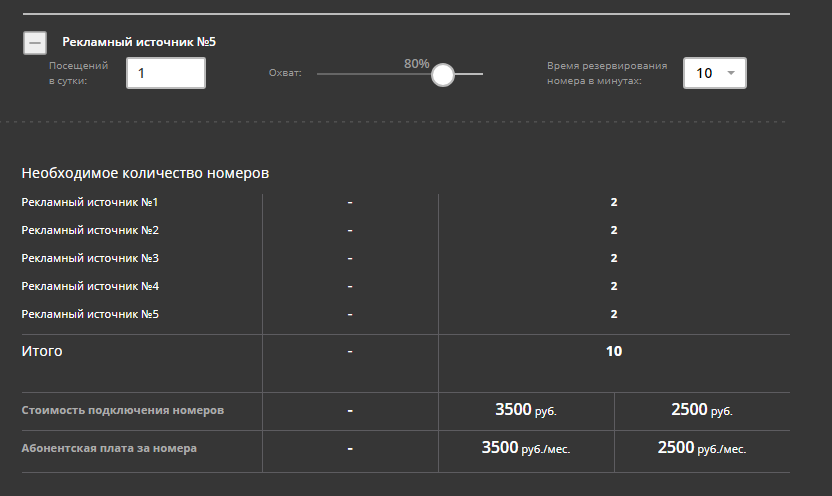Click the Охват label
Image resolution: width=832 pixels, height=496 pixels.
(x=285, y=74)
